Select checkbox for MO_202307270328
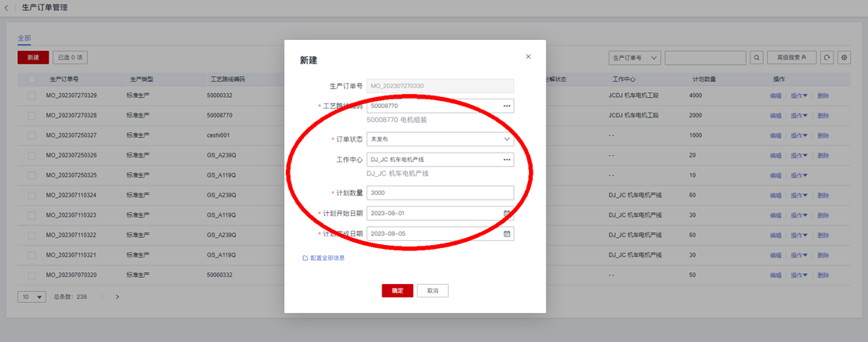The width and height of the screenshot is (868, 342). point(32,116)
